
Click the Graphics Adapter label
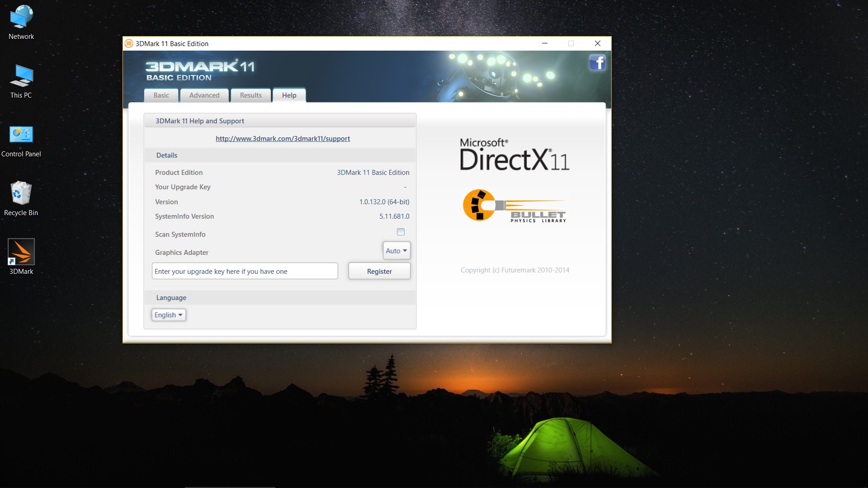(182, 253)
